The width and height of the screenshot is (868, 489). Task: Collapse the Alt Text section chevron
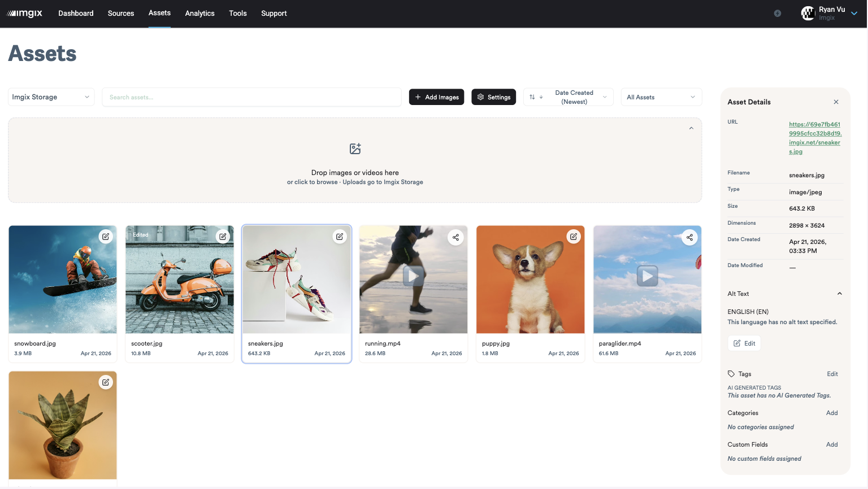coord(839,293)
